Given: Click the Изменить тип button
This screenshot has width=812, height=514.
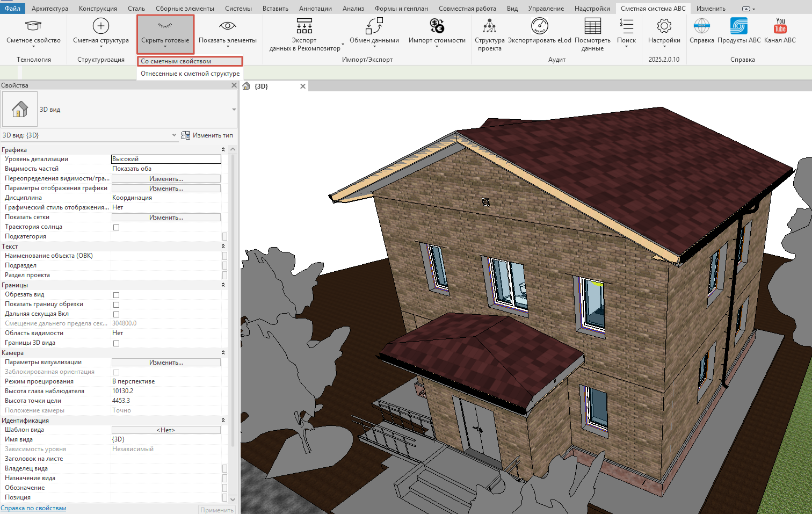Looking at the screenshot, I should coord(207,135).
